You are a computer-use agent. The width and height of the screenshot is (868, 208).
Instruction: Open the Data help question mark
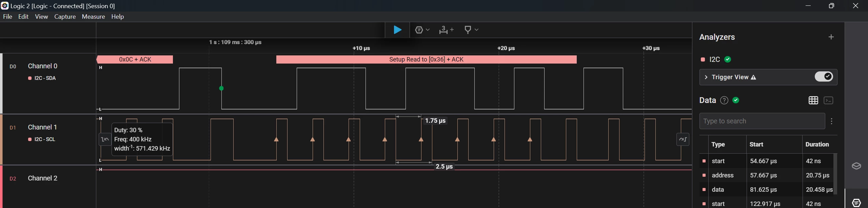pyautogui.click(x=724, y=100)
